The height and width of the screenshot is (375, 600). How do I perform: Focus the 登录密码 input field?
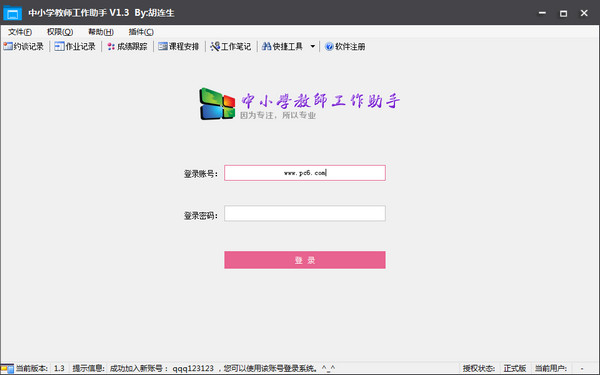point(305,214)
